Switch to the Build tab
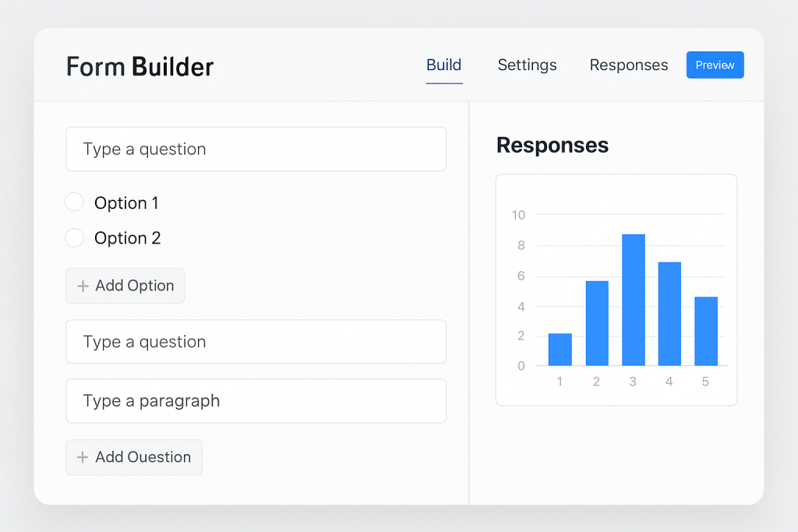798x532 pixels. (443, 65)
